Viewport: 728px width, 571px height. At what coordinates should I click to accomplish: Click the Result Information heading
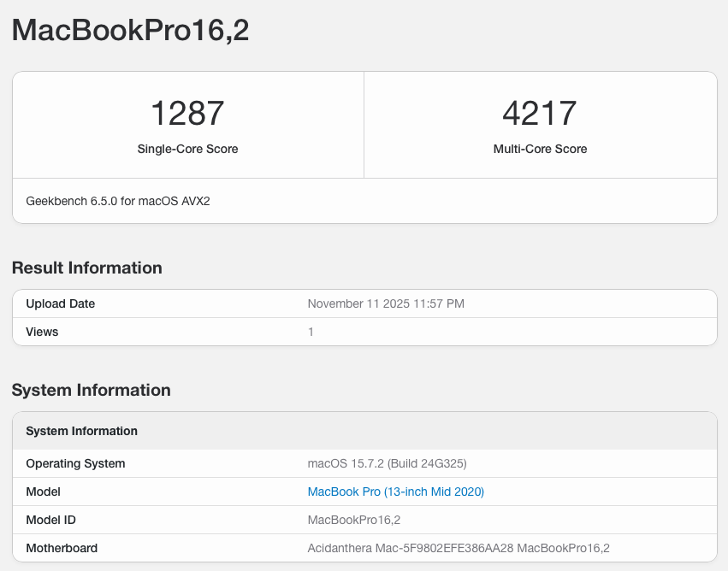point(86,268)
